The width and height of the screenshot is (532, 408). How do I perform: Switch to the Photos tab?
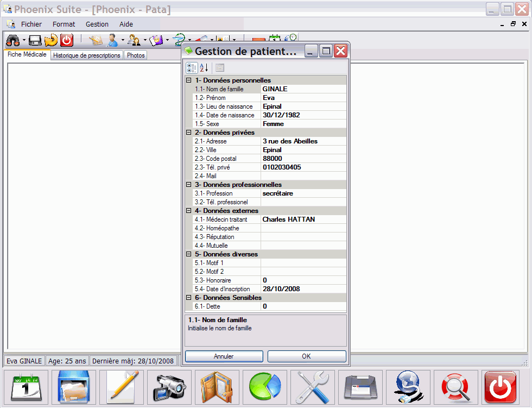point(136,55)
